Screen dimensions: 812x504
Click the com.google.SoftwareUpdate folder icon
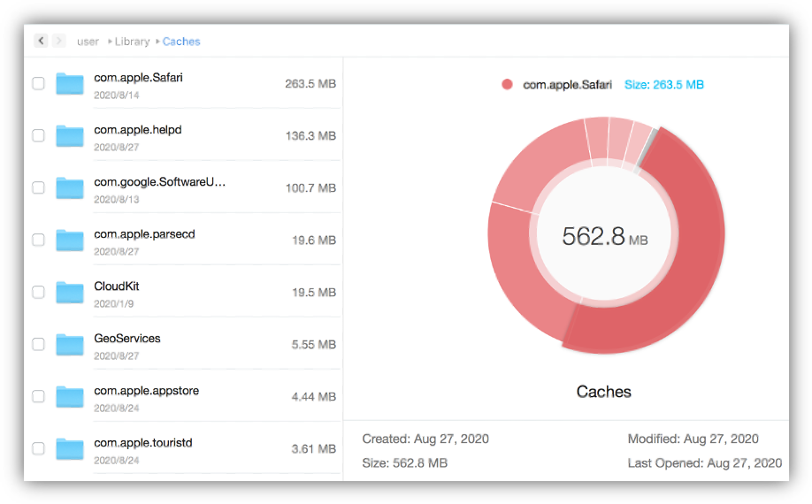click(69, 188)
